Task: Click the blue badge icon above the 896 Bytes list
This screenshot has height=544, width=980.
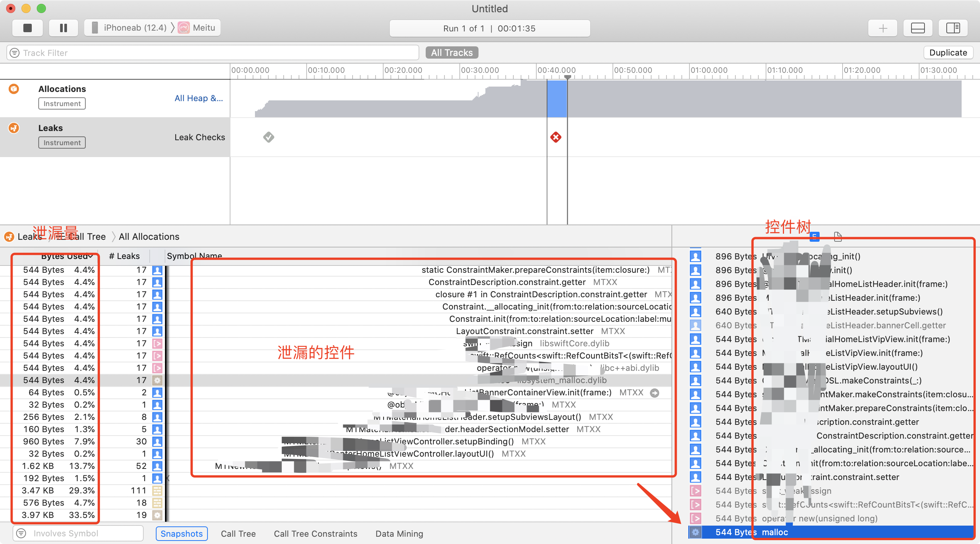Action: tap(815, 238)
